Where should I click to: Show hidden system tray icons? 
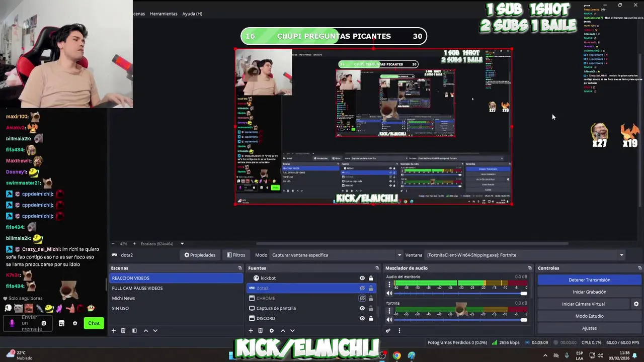(x=545, y=355)
